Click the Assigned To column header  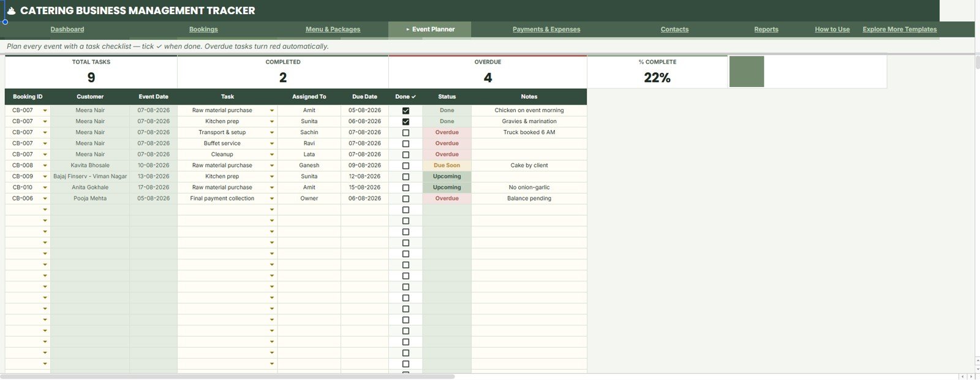(309, 97)
